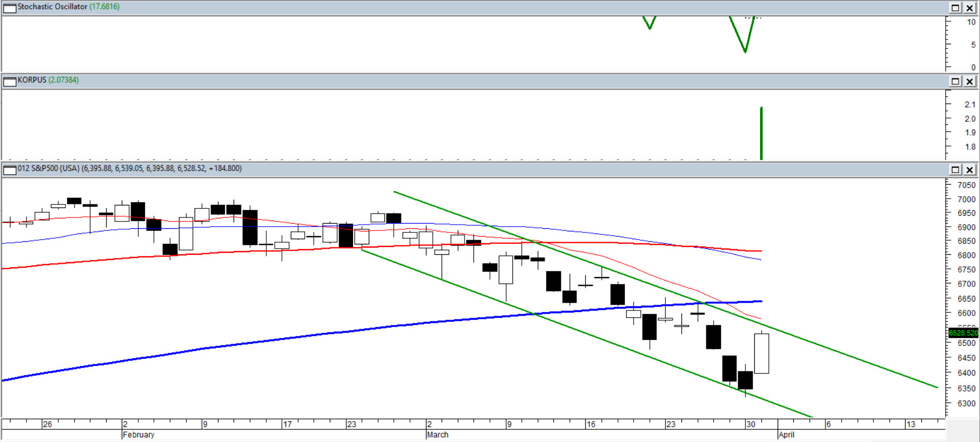Image resolution: width=980 pixels, height=442 pixels.
Task: Click the April label on the date axis
Action: click(x=786, y=435)
